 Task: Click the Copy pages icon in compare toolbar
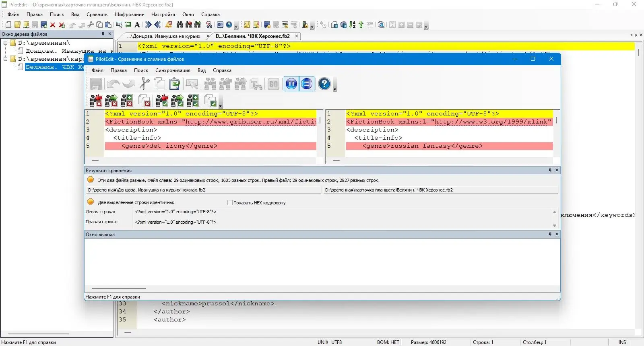coord(159,84)
